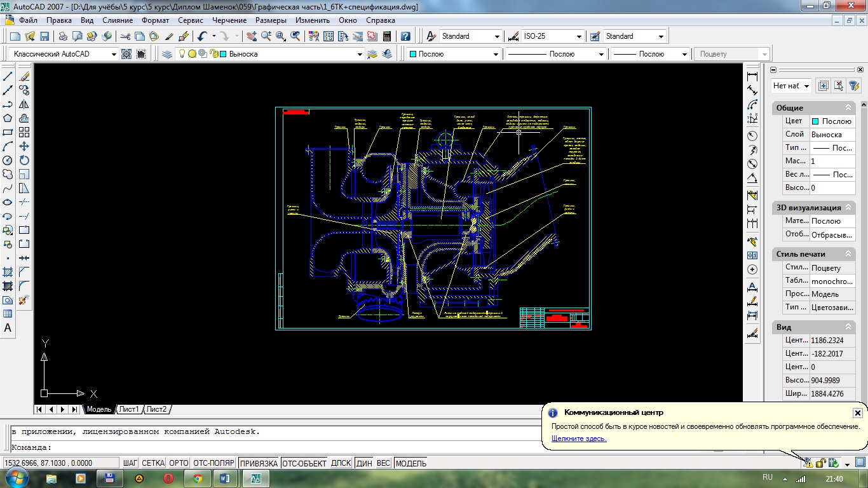Open the Размеры menu
Image resolution: width=868 pixels, height=488 pixels.
coord(271,20)
